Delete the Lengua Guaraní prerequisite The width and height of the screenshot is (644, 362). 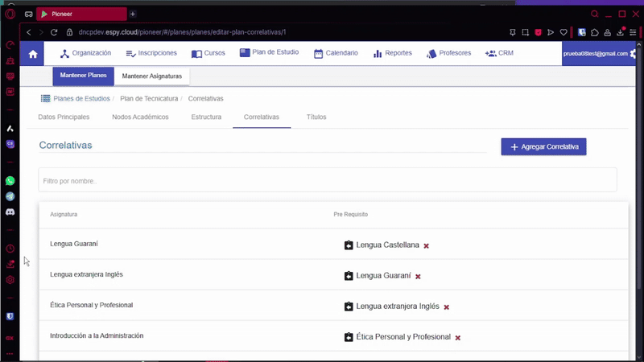tap(418, 276)
